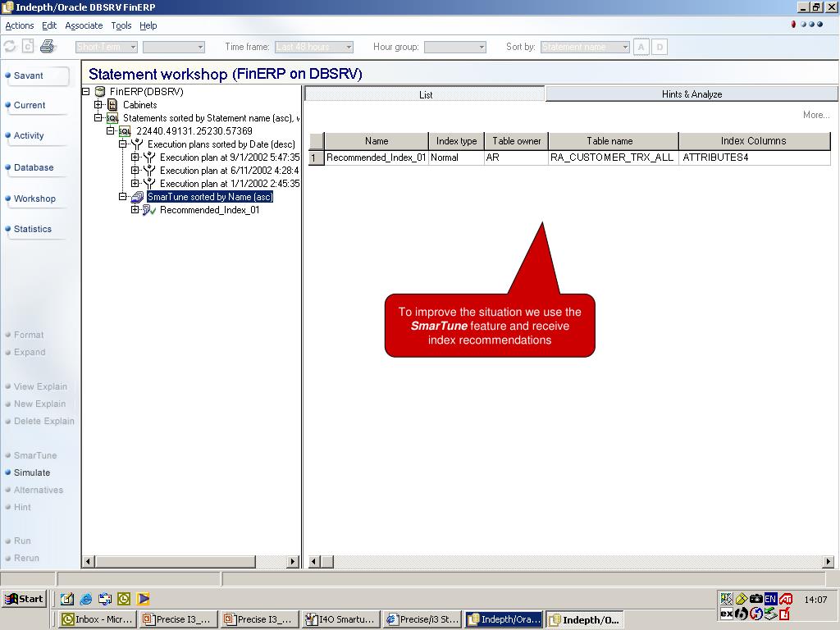Expand the Cabinets node
Screen dimensions: 840x630
coord(98,104)
